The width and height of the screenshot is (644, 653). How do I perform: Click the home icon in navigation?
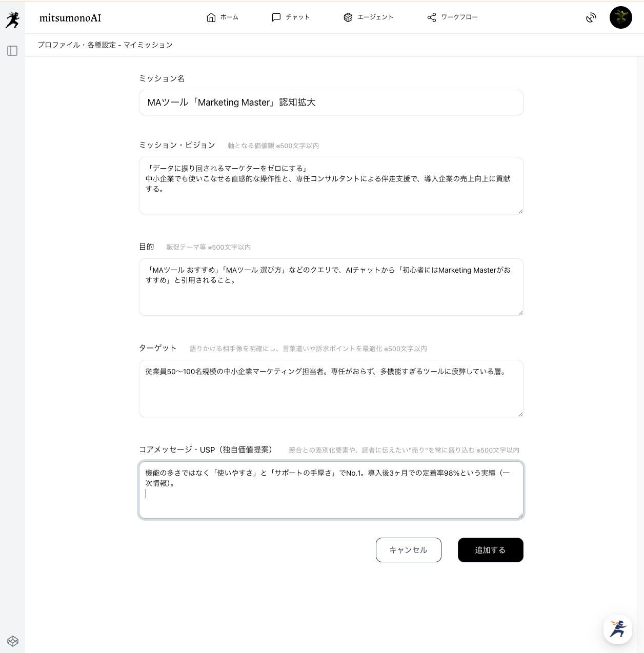pos(211,17)
